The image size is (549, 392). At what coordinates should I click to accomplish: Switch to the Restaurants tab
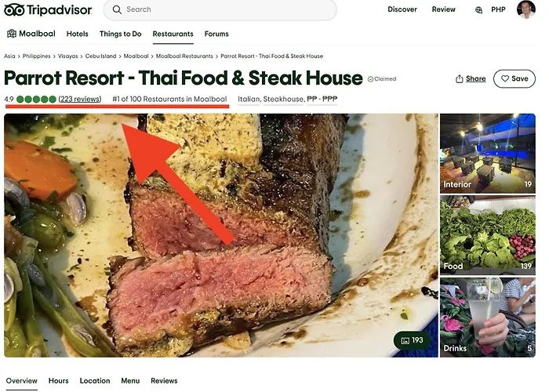pyautogui.click(x=173, y=34)
